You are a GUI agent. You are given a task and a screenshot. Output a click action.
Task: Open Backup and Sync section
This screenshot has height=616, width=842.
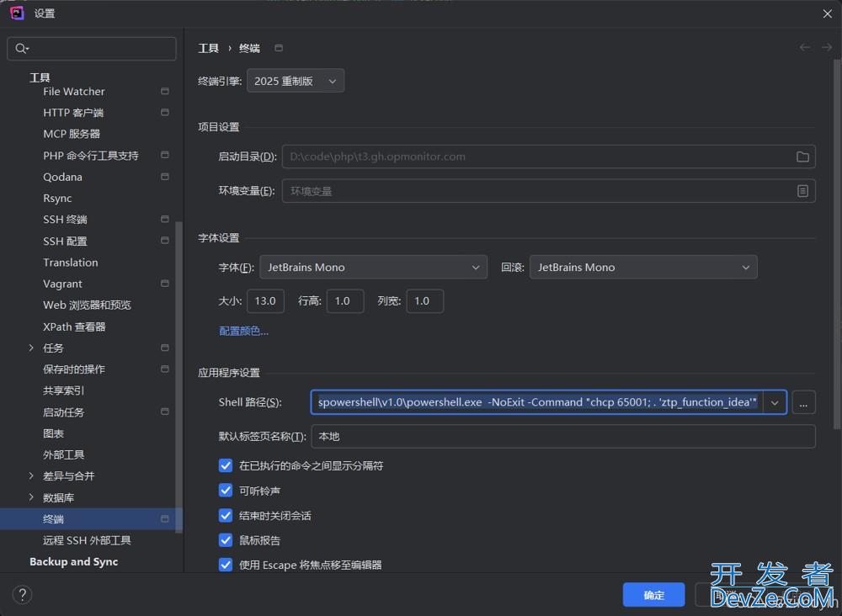[73, 562]
